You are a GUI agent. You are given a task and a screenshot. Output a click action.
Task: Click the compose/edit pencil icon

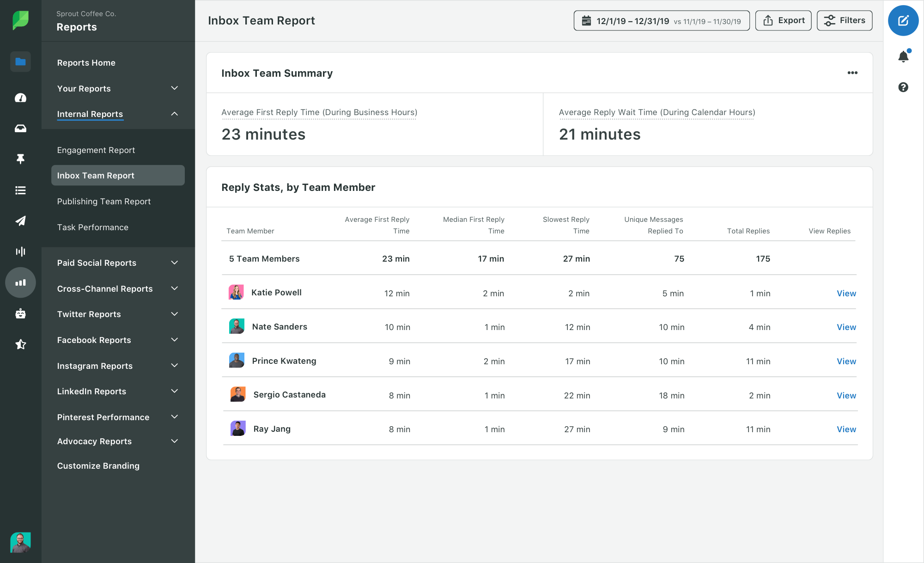tap(904, 21)
